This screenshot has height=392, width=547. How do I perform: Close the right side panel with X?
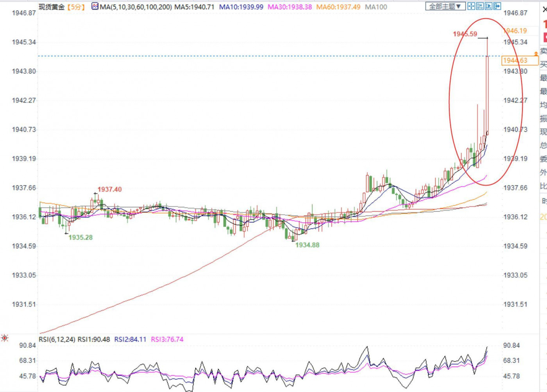545,9
